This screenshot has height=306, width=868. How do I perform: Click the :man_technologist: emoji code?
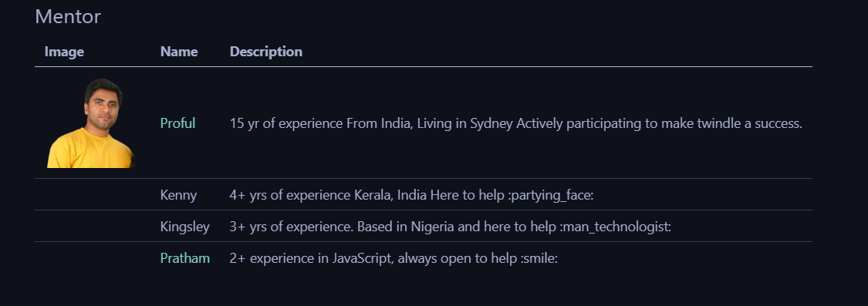[616, 227]
